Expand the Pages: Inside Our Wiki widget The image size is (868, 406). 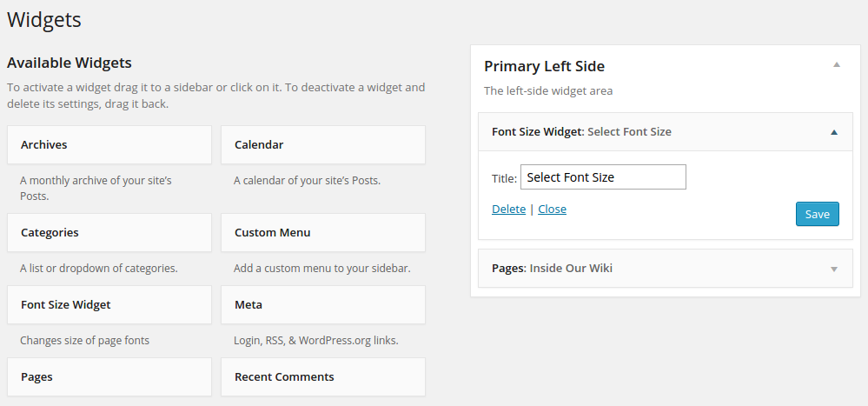[x=834, y=269]
